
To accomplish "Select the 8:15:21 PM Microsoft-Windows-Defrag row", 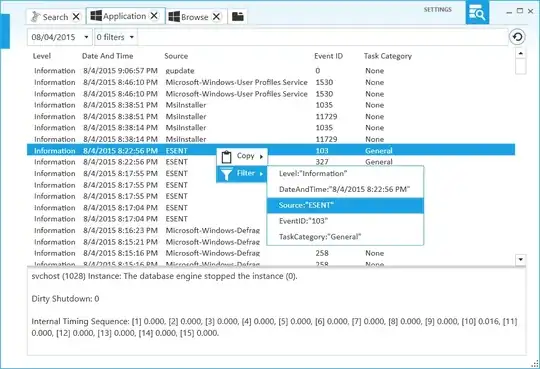I will (x=271, y=242).
